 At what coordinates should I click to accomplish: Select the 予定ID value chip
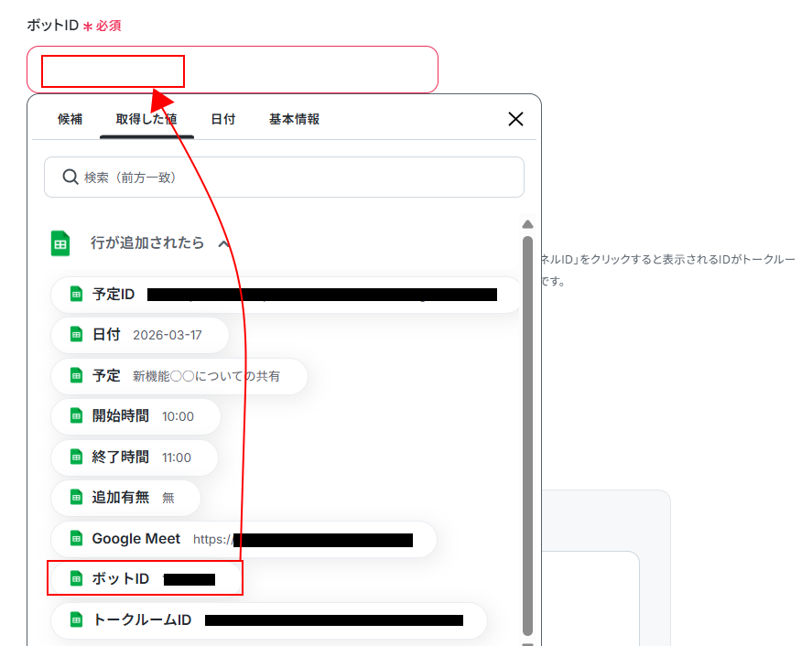click(286, 295)
